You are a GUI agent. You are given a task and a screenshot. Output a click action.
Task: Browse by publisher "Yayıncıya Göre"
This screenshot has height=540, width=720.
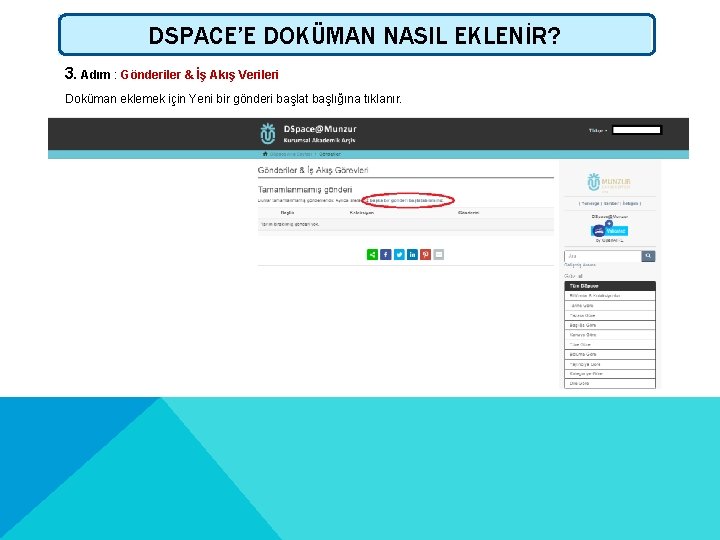pyautogui.click(x=610, y=364)
